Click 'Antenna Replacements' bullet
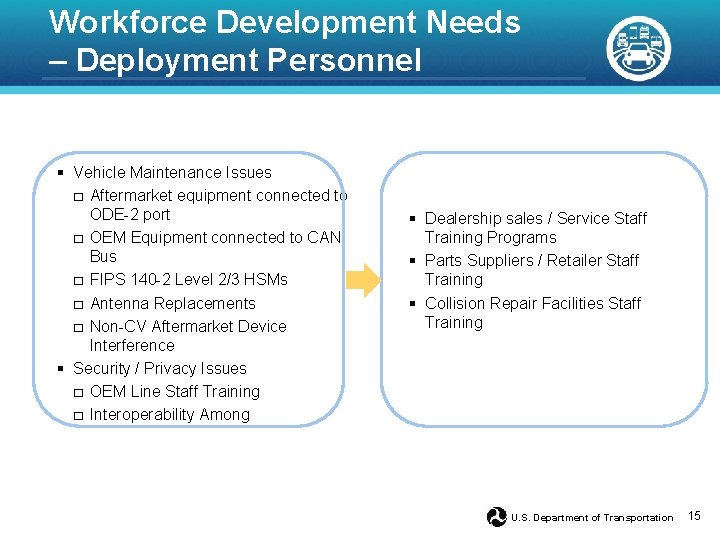The height and width of the screenshot is (540, 720). click(173, 303)
